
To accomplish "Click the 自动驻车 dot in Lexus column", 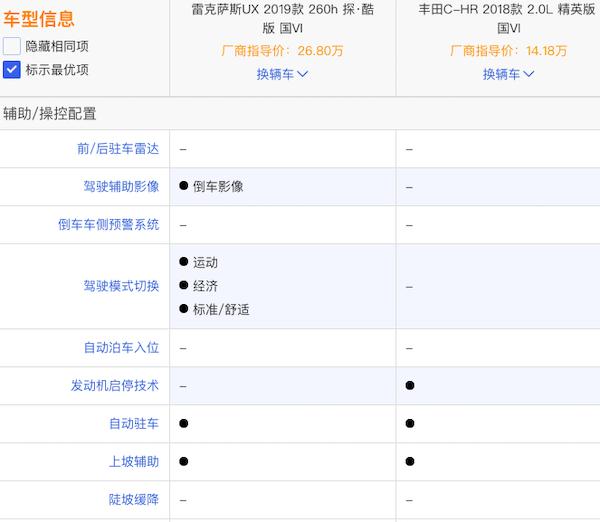I will [184, 423].
